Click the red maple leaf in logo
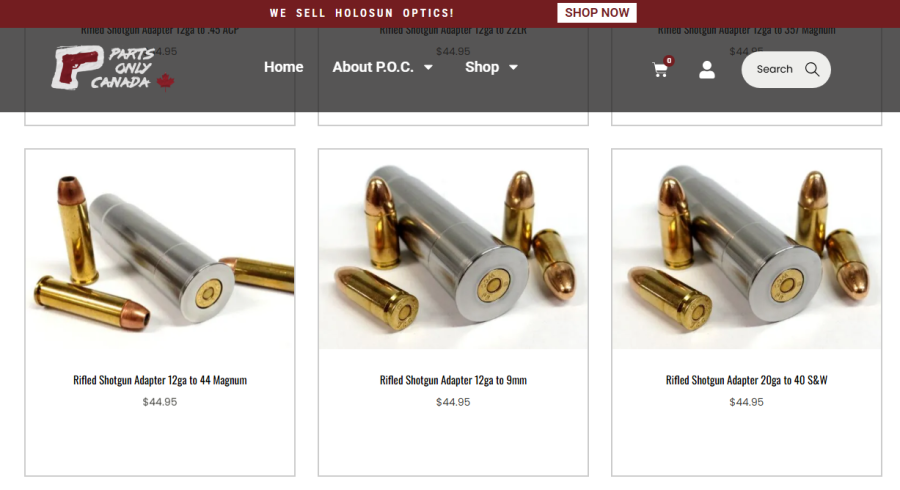Viewport: 900px width, 490px height. pos(165,82)
